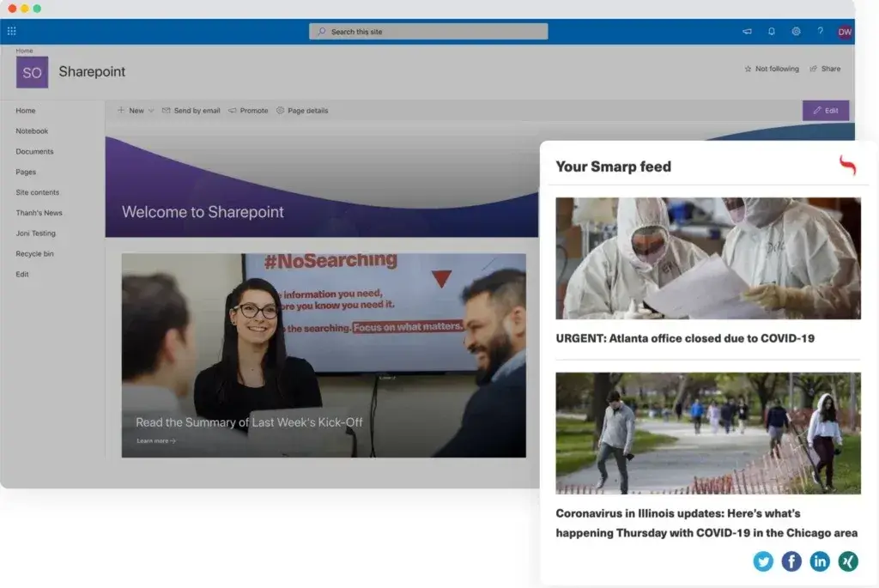Click the red macOS close window button

coord(12,9)
